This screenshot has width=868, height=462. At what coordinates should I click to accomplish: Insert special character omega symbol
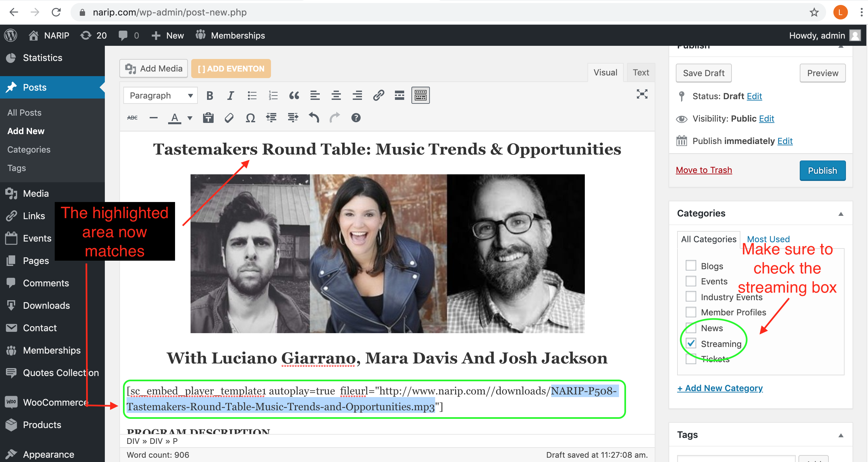click(x=250, y=118)
